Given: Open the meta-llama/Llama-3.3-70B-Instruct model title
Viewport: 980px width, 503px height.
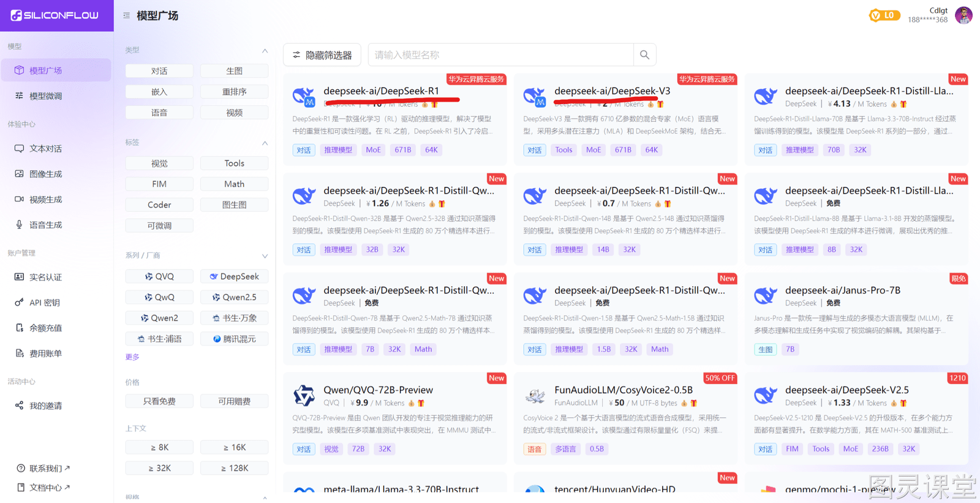Looking at the screenshot, I should tap(401, 489).
